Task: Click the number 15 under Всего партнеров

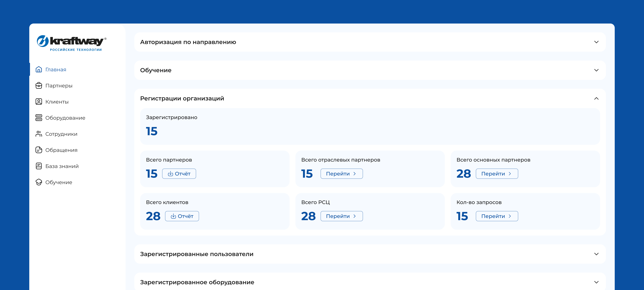Action: (152, 174)
